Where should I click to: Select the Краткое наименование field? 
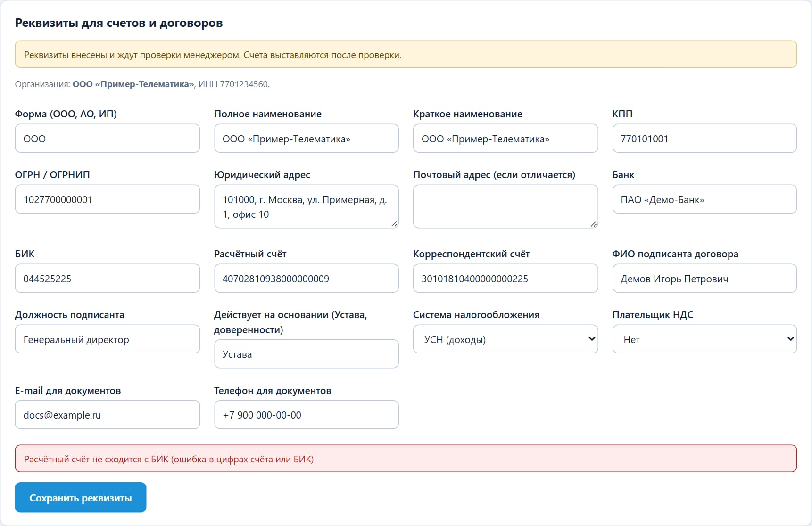[x=505, y=138]
